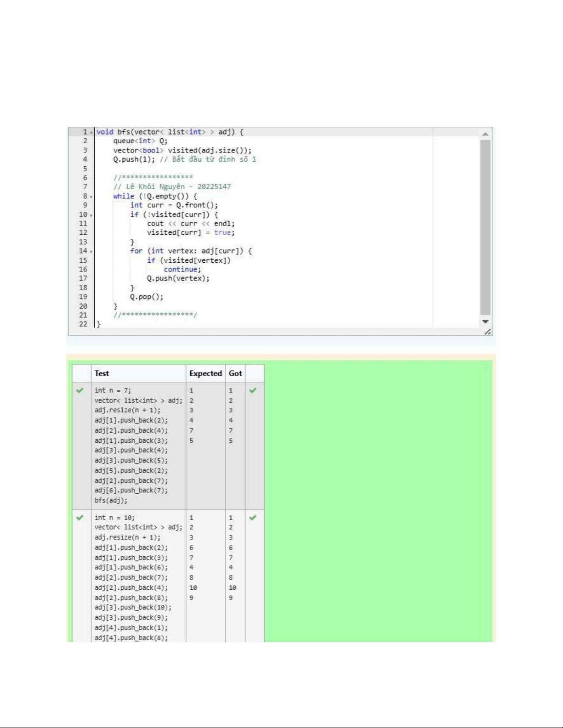The width and height of the screenshot is (563, 728).
Task: Click line number 22 in the gutter
Action: tap(83, 324)
